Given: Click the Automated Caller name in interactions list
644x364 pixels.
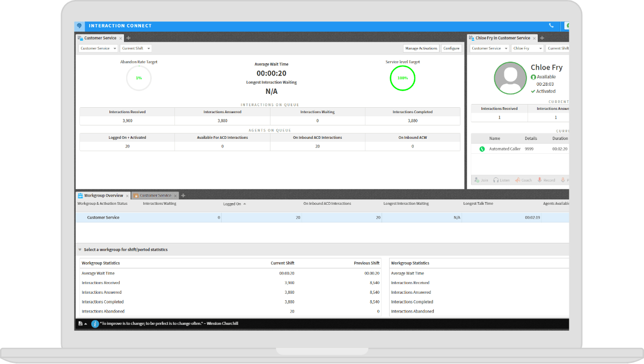Looking at the screenshot, I should click(504, 149).
